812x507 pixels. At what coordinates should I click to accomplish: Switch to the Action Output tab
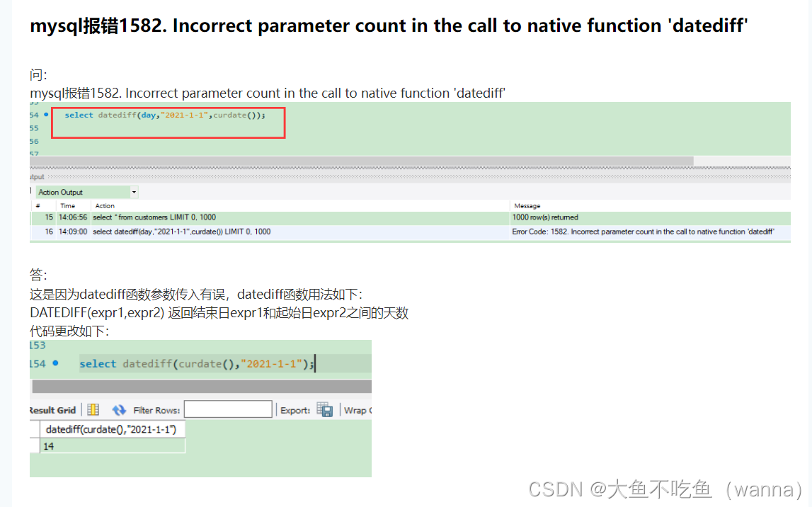pos(85,191)
